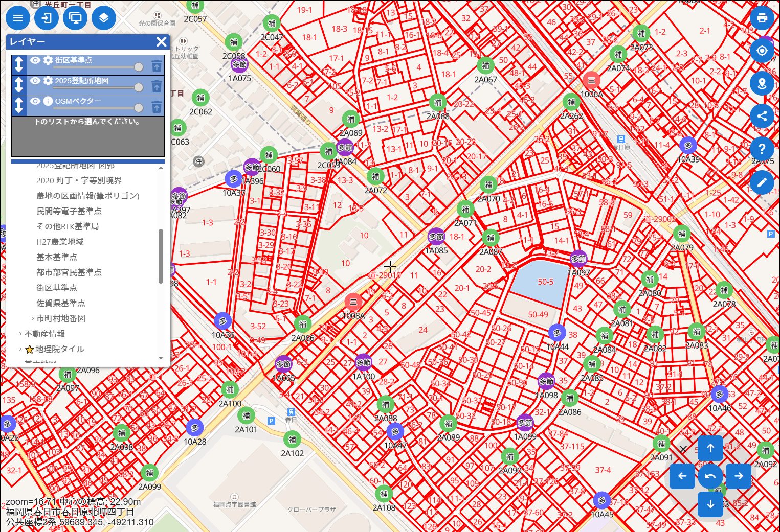The height and width of the screenshot is (532, 780).
Task: Remove the OSMベクター layer via trash icon
Action: tap(157, 107)
